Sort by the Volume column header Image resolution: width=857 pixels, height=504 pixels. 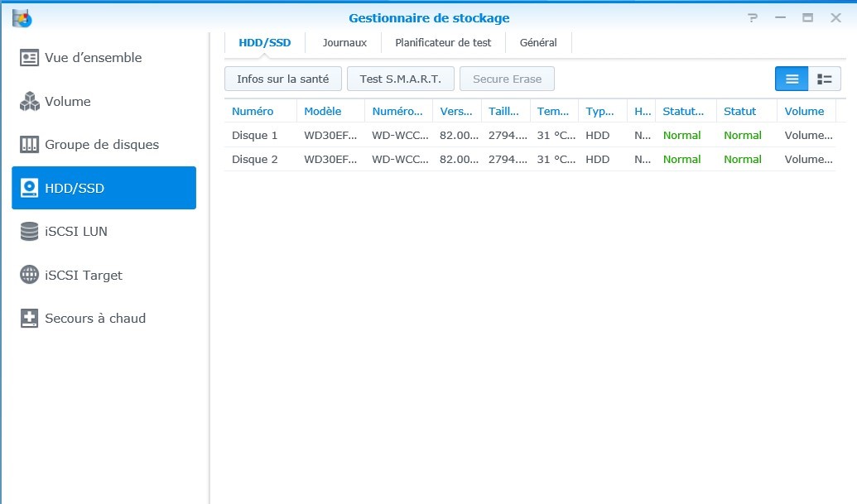click(807, 112)
